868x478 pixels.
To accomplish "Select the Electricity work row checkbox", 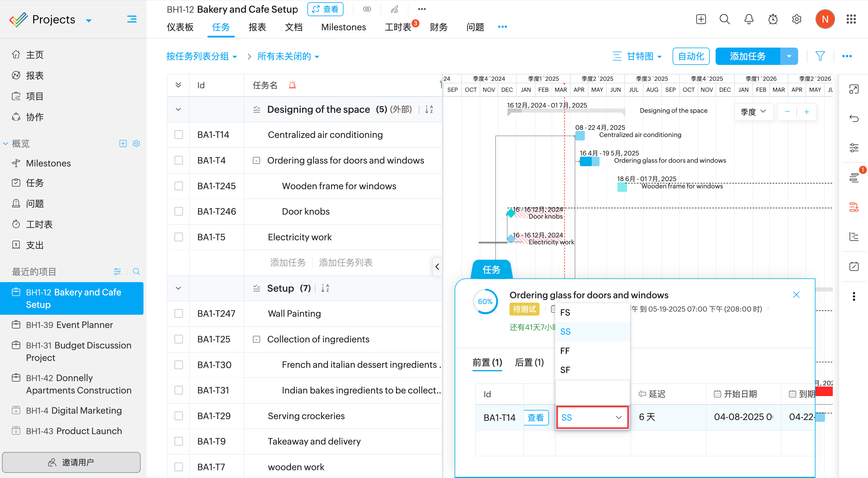I will (179, 237).
